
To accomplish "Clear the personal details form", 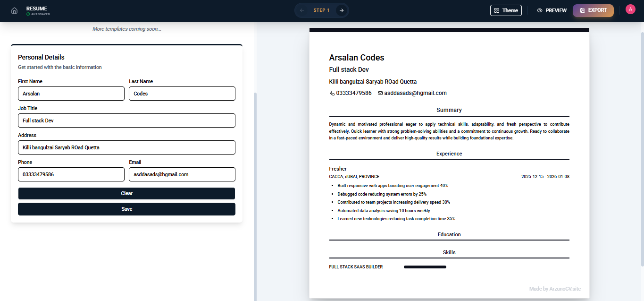I will click(x=126, y=193).
